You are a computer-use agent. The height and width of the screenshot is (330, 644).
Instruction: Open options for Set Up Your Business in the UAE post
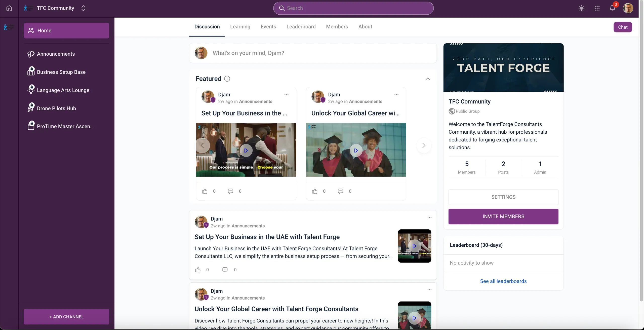429,217
